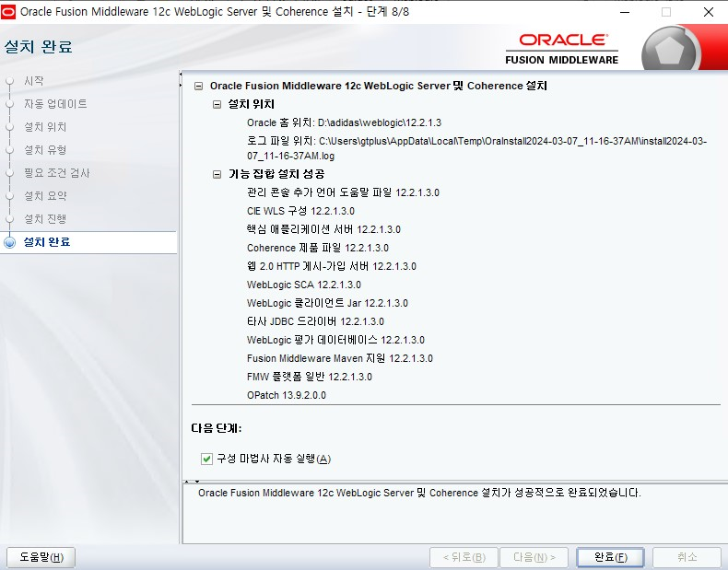The image size is (728, 570).
Task: Select WebLogic SCA 12.2.1.3.0 row
Action: 304,285
